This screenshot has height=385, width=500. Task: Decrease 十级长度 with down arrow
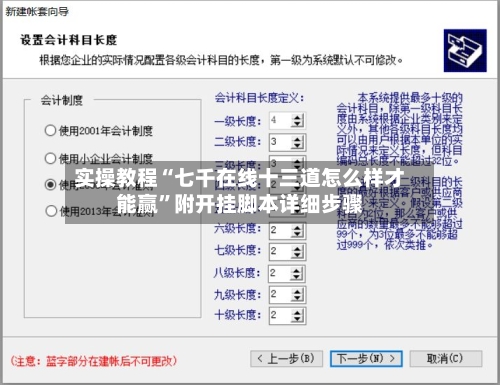click(x=297, y=319)
